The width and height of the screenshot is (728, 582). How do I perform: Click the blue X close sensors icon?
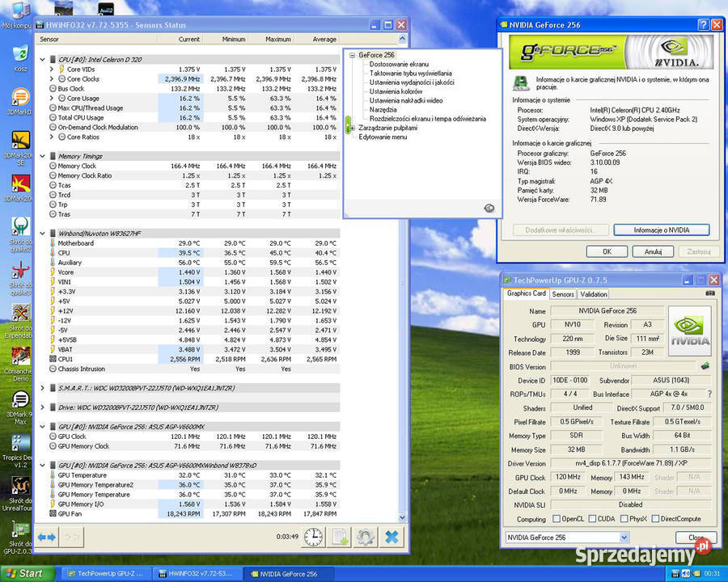[x=392, y=537]
